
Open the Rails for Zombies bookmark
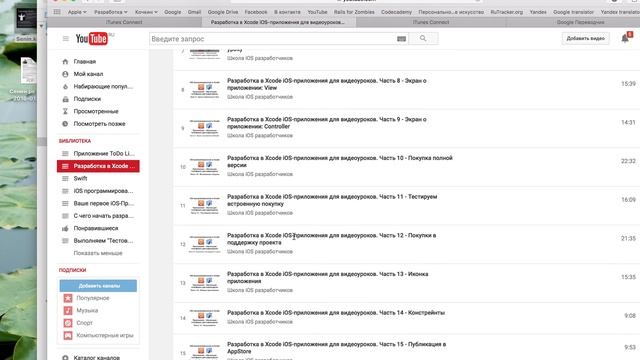354,12
